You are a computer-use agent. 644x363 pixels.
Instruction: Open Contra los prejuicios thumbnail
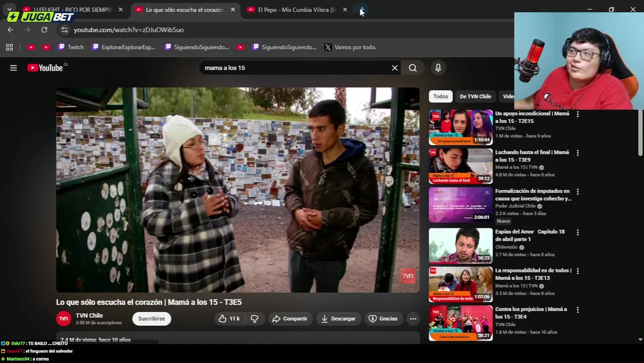point(461,323)
